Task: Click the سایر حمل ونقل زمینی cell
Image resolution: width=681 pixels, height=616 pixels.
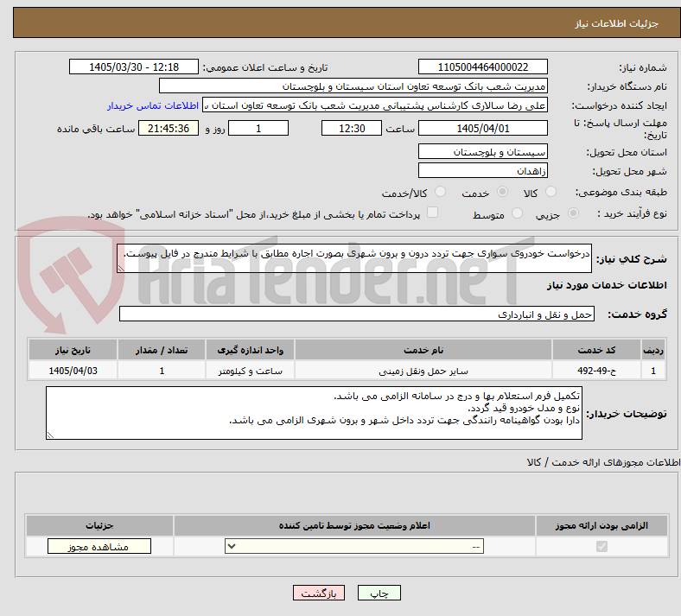Action: [x=423, y=371]
